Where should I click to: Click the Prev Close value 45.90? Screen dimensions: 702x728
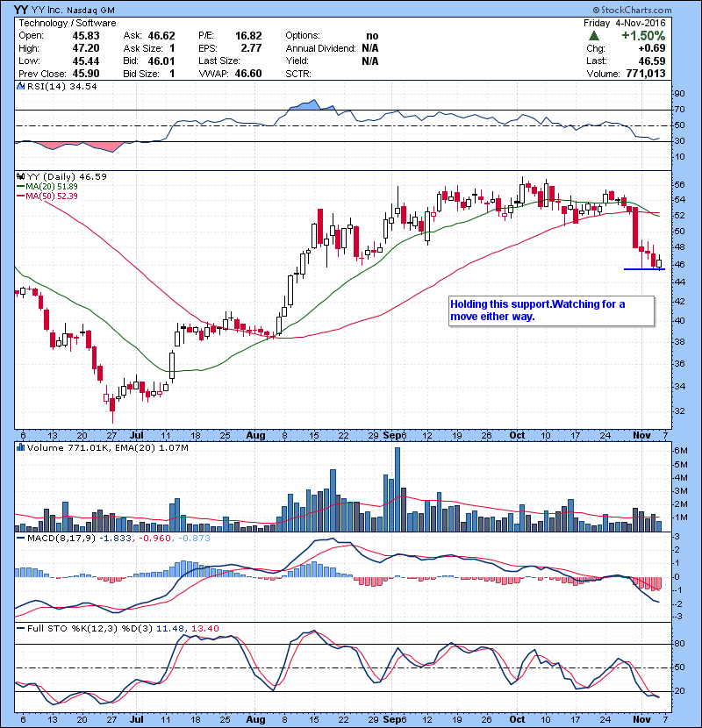(x=86, y=74)
